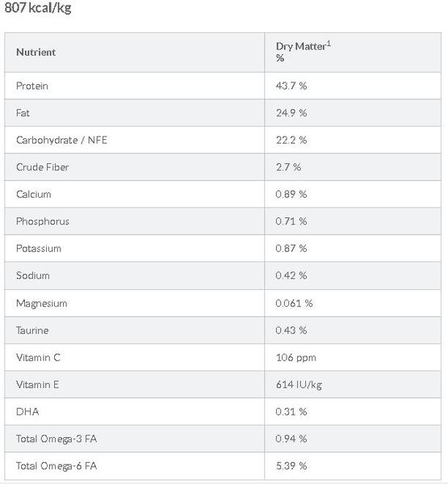The image size is (448, 484).
Task: Click the DHA row label
Action: pos(27,411)
